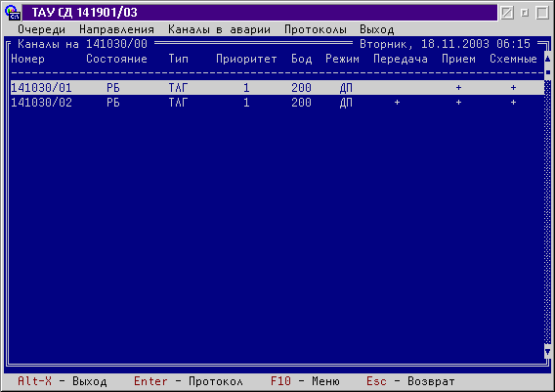Screen dimensions: 555x392
Task: Open the Очереди menu
Action: [x=42, y=29]
